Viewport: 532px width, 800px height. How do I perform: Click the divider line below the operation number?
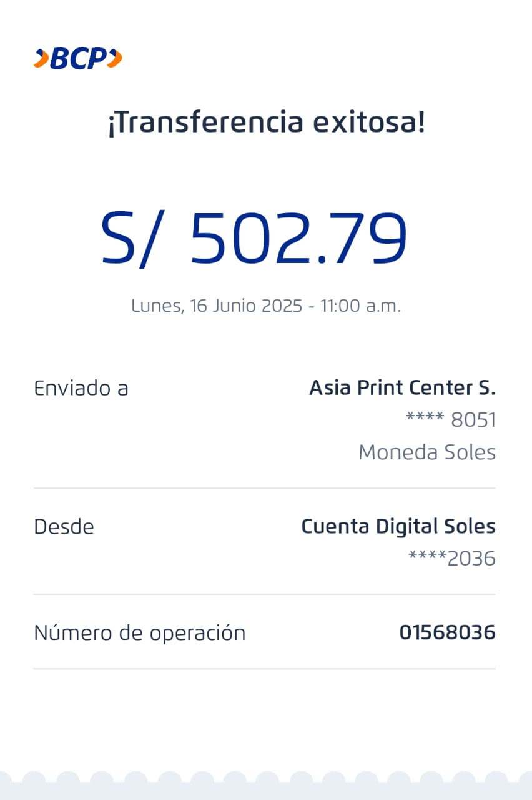tap(264, 669)
